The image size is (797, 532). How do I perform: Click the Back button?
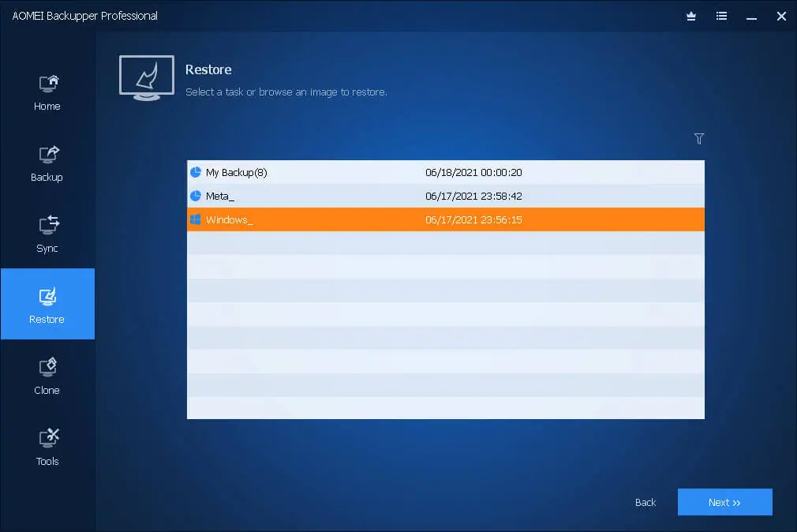tap(645, 503)
